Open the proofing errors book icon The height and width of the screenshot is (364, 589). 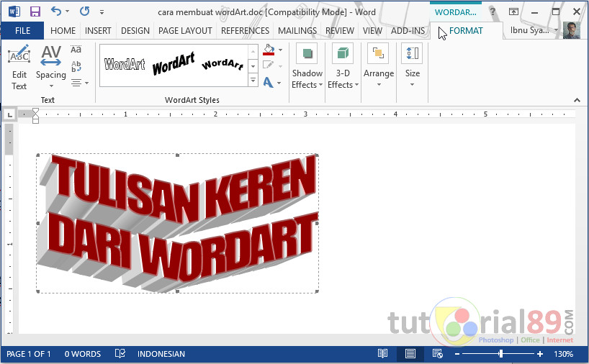click(120, 353)
